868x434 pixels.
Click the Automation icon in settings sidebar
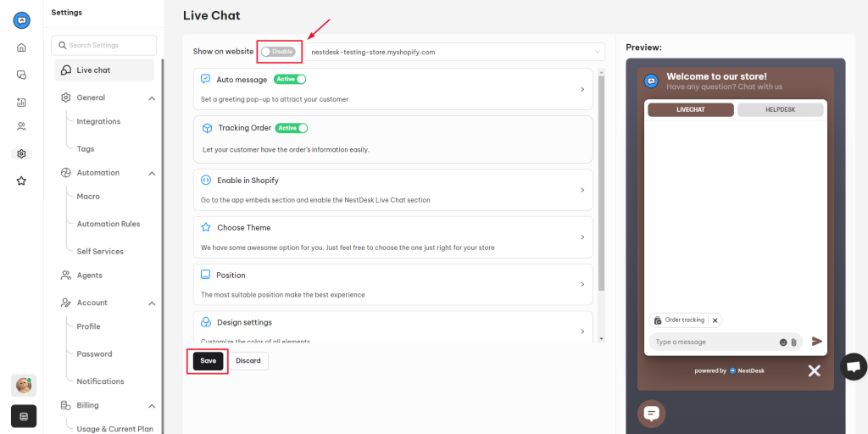(66, 173)
